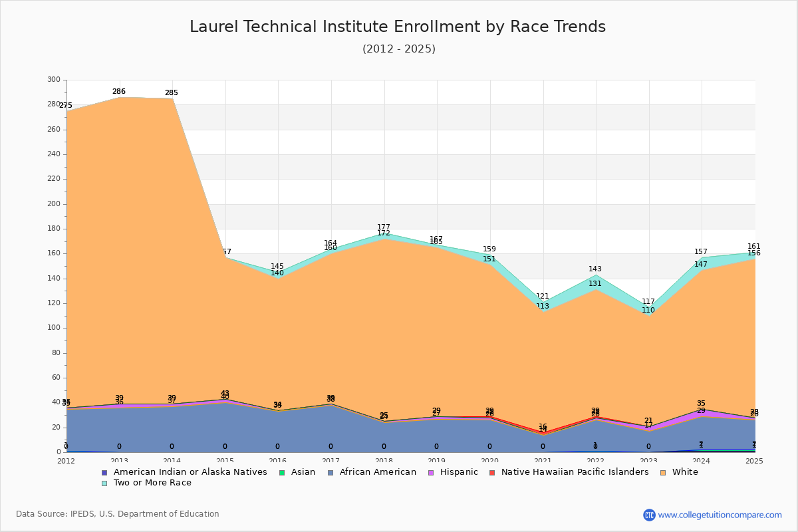
Task: Click the 177 data label for 2018
Action: coord(384,227)
